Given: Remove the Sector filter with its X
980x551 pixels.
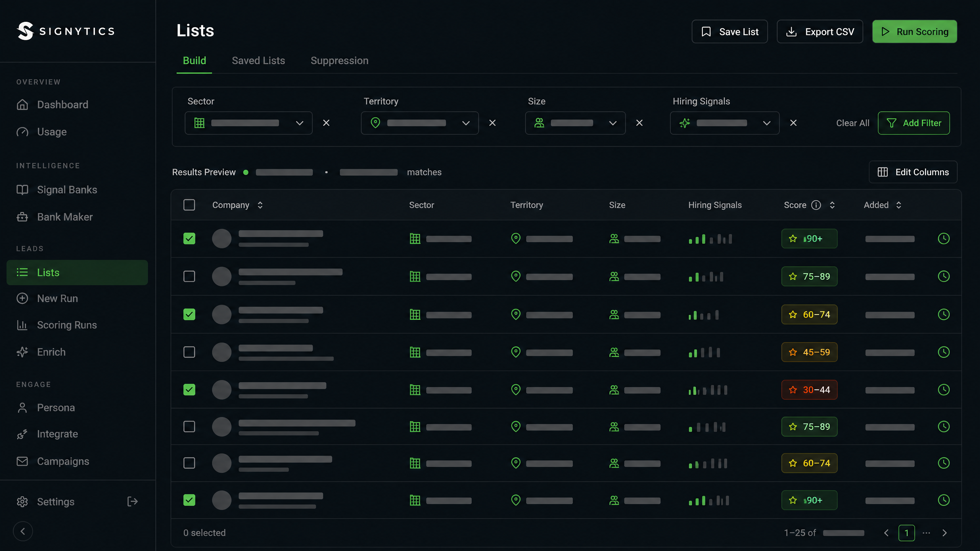Looking at the screenshot, I should [x=326, y=123].
